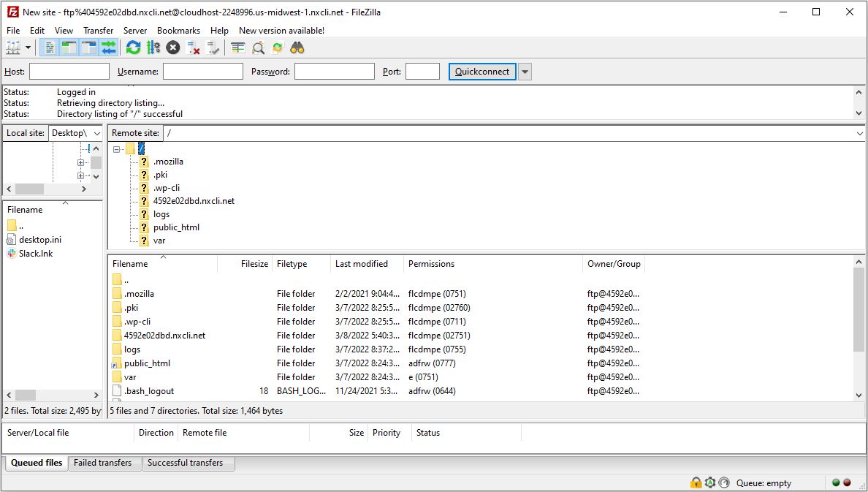Switch to the Failed transfers tab
Screen dimensions: 868x492
point(103,463)
